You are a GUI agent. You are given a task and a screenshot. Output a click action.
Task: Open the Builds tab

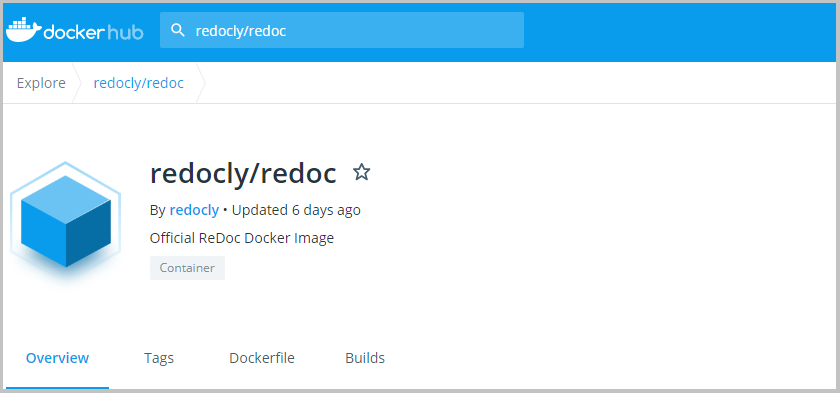365,358
